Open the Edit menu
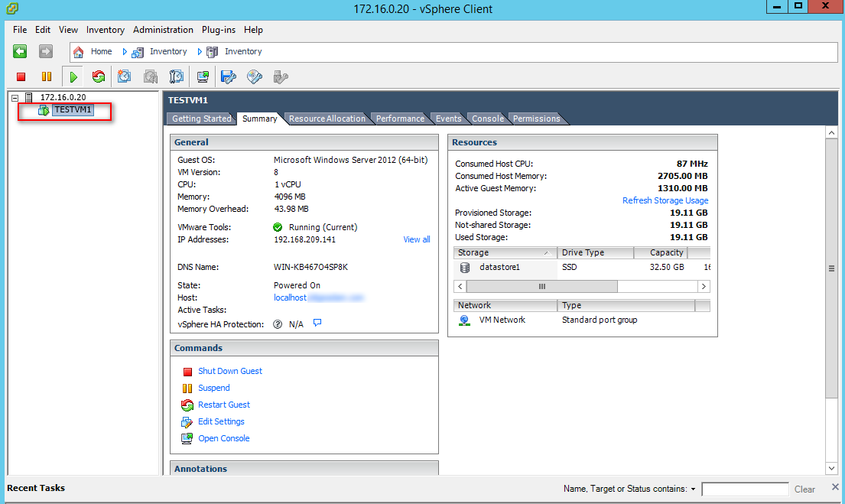The image size is (845, 504). [43, 30]
